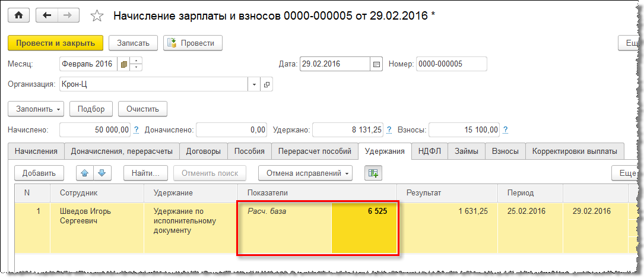Click the Номер input field
The height and width of the screenshot is (278, 644).
point(451,64)
